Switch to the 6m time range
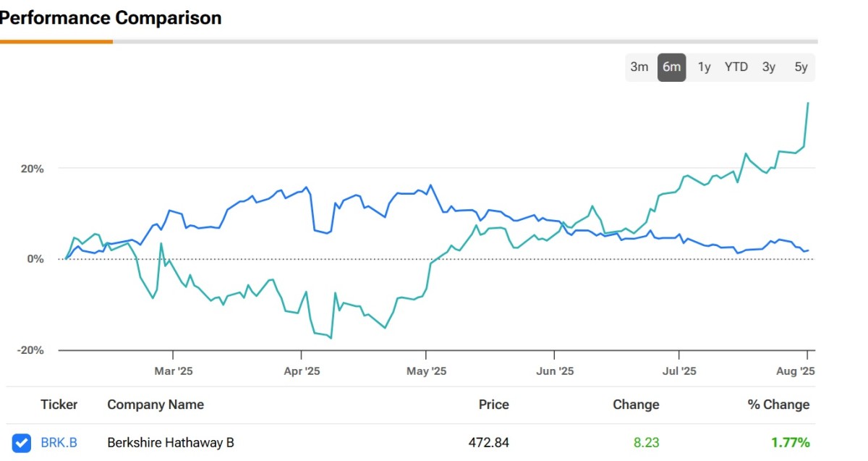The width and height of the screenshot is (868, 461). pos(671,67)
